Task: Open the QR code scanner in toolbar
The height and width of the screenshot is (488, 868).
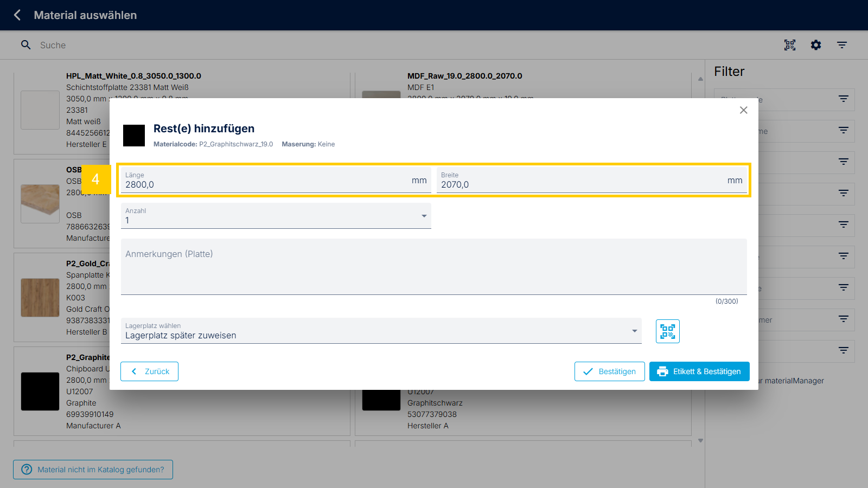Action: 790,45
